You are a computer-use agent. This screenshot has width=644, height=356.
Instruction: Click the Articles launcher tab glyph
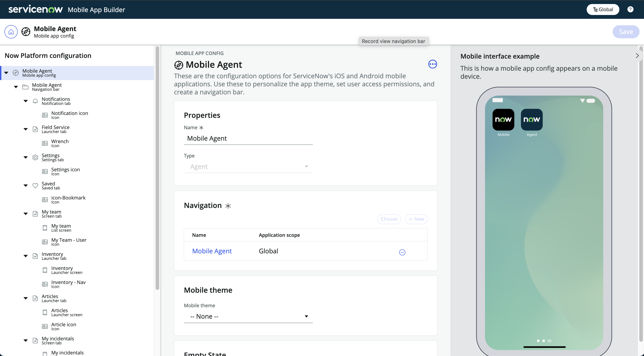35,298
